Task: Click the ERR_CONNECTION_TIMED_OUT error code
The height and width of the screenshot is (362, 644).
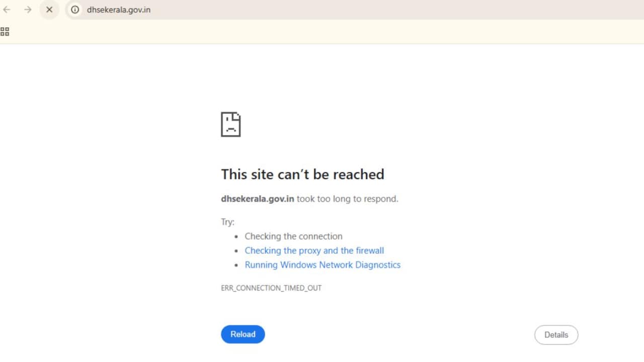Action: click(271, 288)
